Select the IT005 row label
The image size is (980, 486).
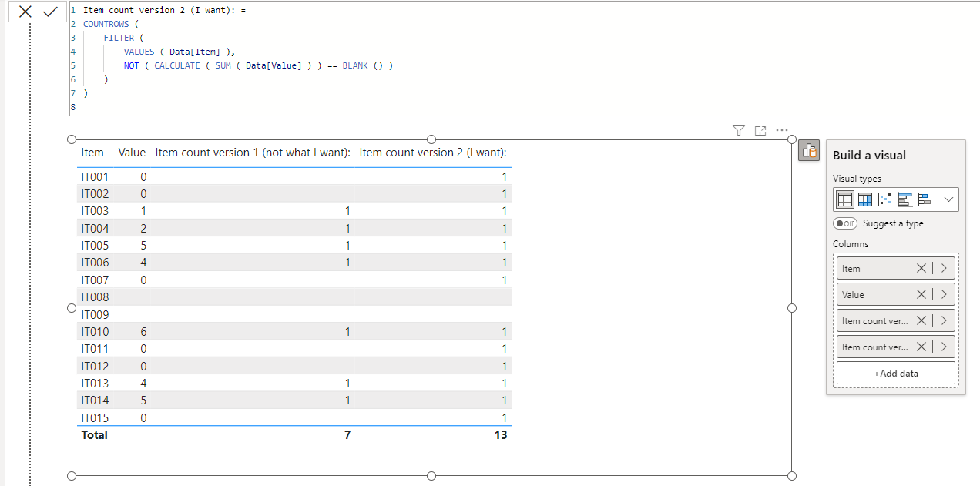click(95, 246)
